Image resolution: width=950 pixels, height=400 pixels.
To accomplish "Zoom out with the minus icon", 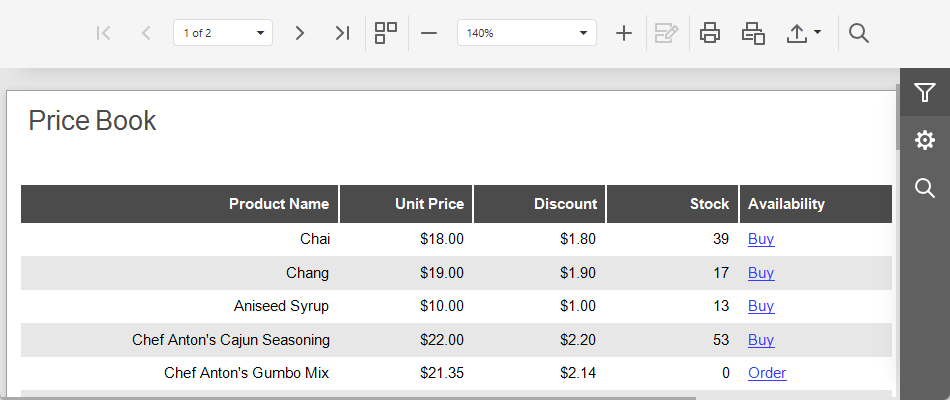I will (x=429, y=33).
